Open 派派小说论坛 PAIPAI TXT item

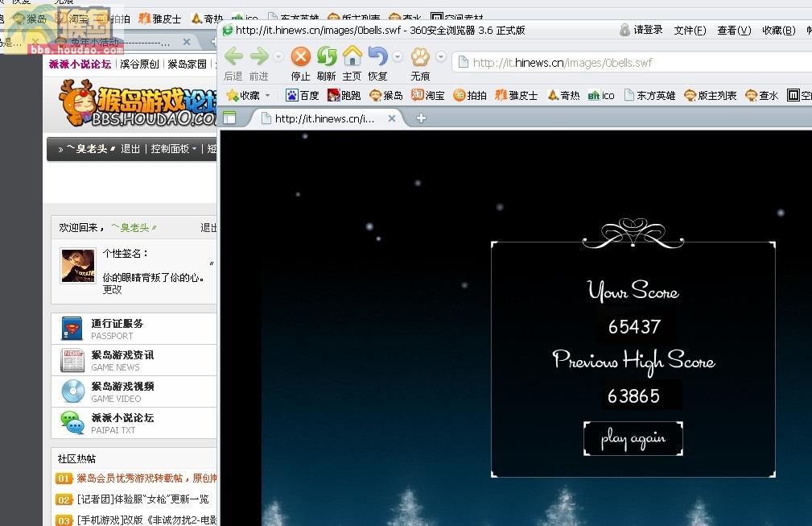pyautogui.click(x=134, y=423)
